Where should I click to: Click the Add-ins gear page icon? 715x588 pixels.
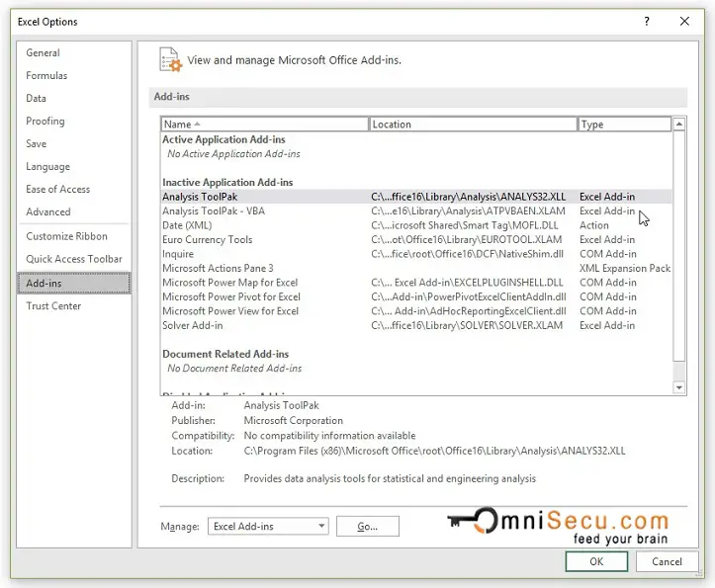coord(170,59)
